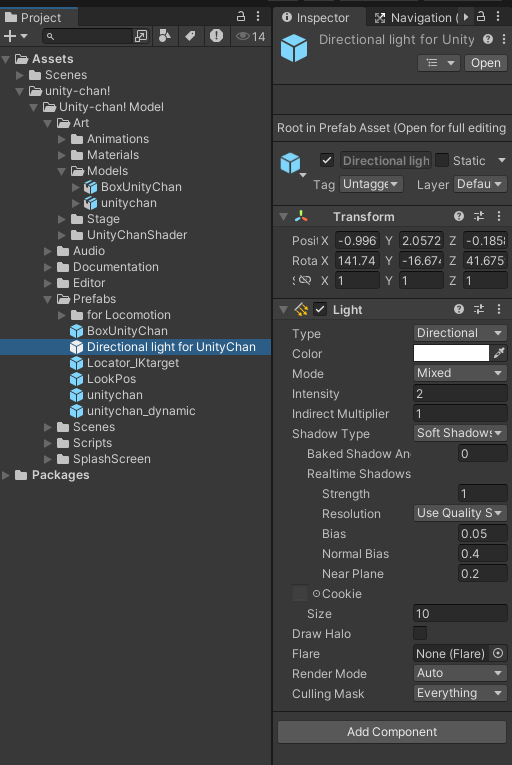512x765 pixels.
Task: Collapse the Assets root folder
Action: click(6, 59)
